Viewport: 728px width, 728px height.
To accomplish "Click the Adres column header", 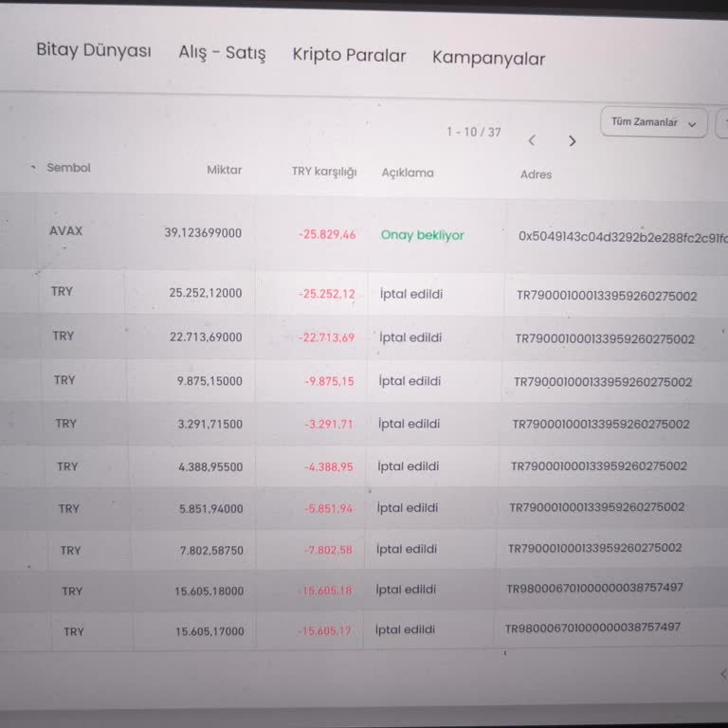I will (536, 174).
